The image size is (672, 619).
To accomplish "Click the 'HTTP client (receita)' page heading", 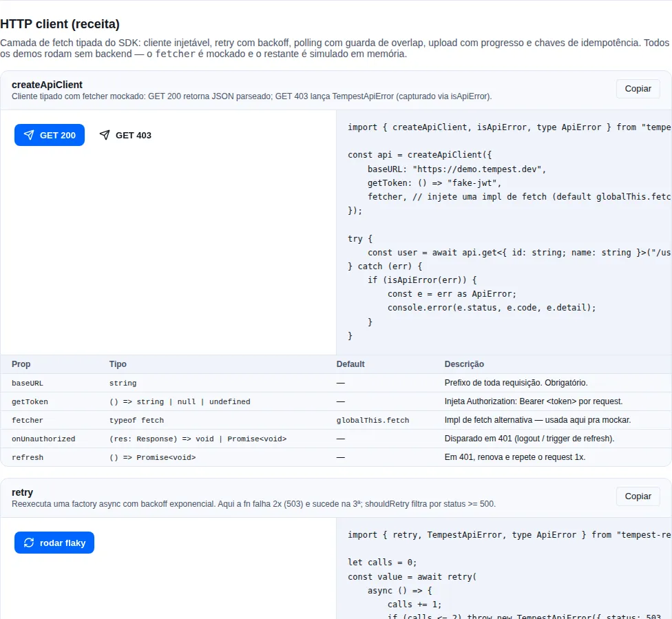I will (60, 24).
